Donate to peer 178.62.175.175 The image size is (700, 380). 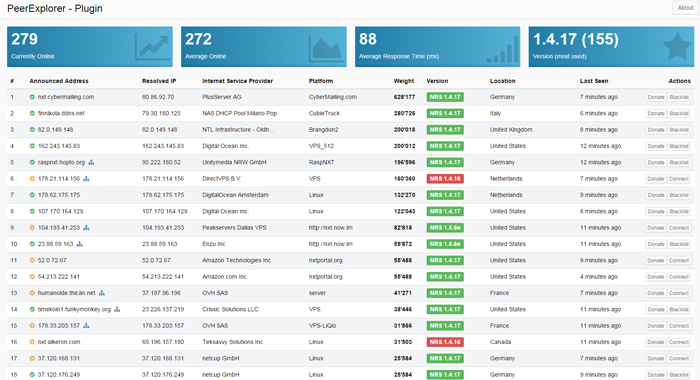(656, 195)
